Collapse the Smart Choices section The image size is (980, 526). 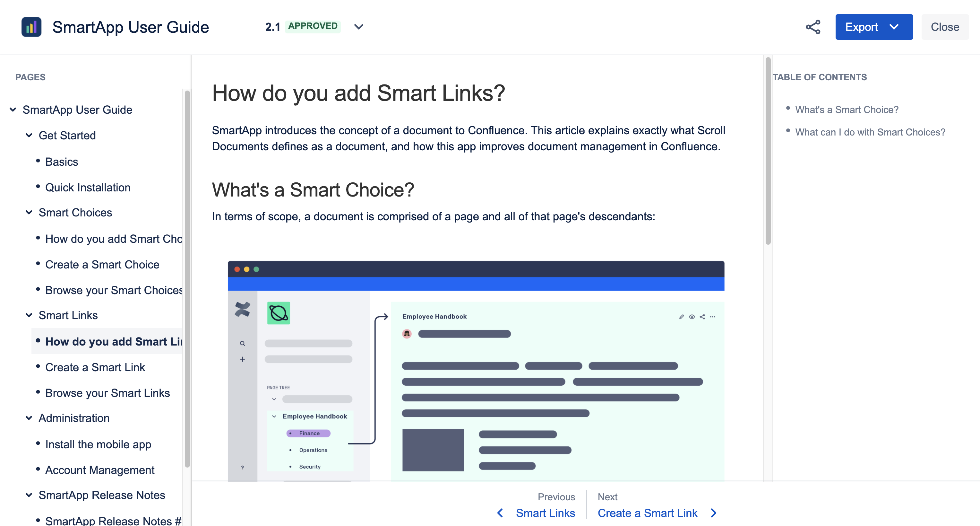click(x=29, y=212)
